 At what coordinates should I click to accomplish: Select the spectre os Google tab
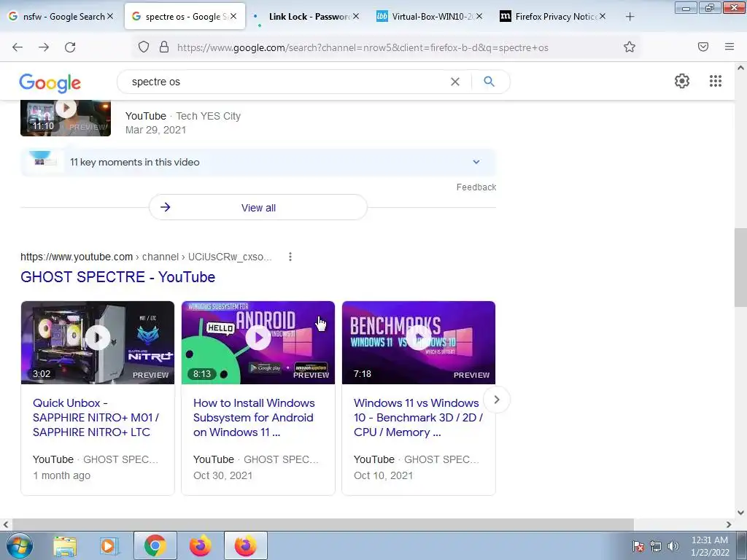[x=183, y=17]
